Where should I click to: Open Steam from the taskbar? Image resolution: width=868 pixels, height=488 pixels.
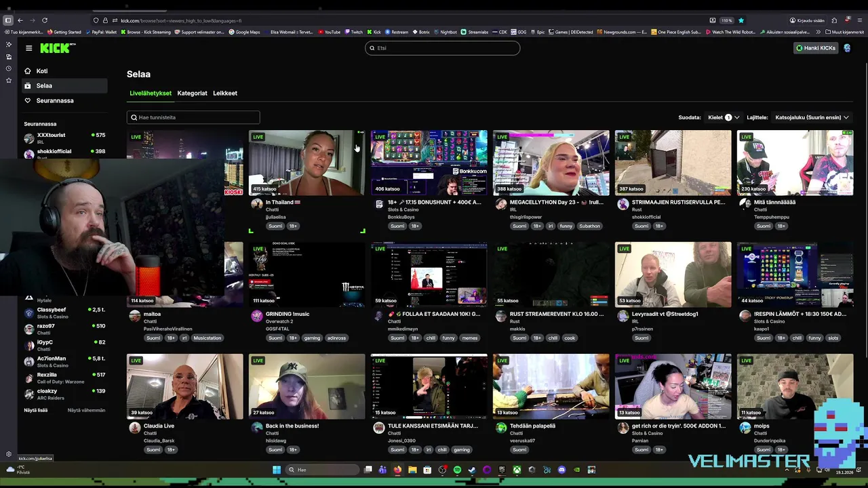coord(472,470)
